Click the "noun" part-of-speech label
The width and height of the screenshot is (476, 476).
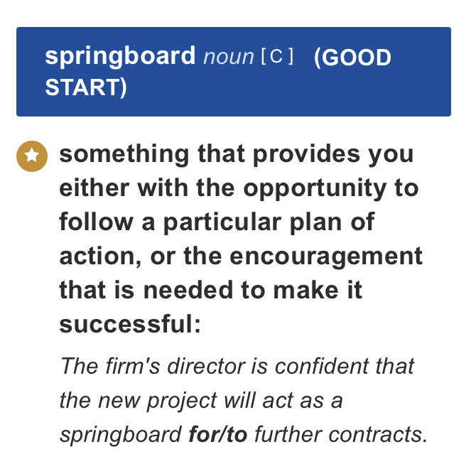tap(229, 57)
